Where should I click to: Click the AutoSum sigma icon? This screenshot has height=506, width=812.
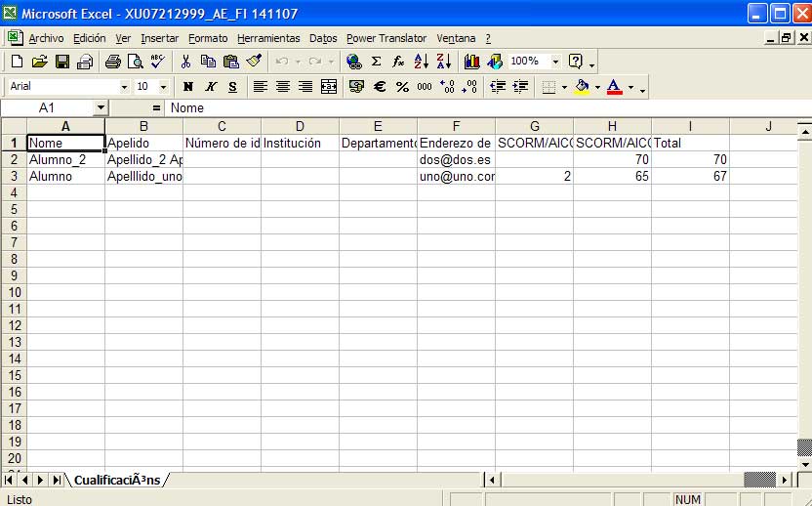coord(376,62)
